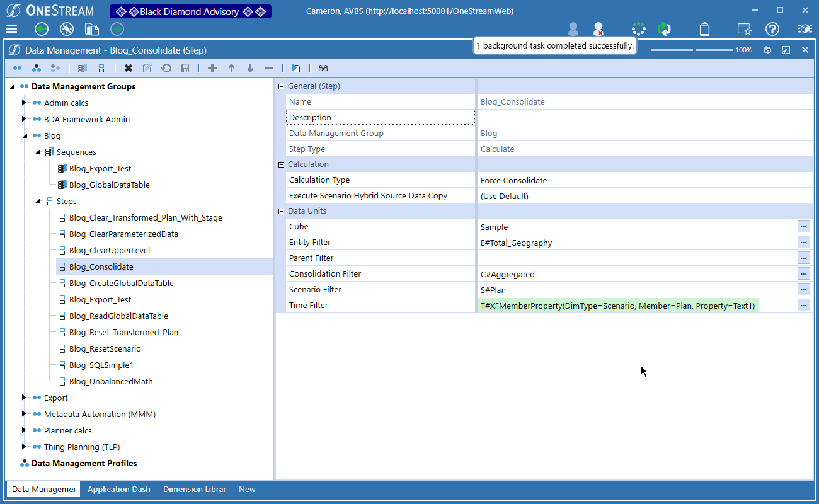The height and width of the screenshot is (504, 819).
Task: Open ellipsis editor for Cube field
Action: [803, 227]
